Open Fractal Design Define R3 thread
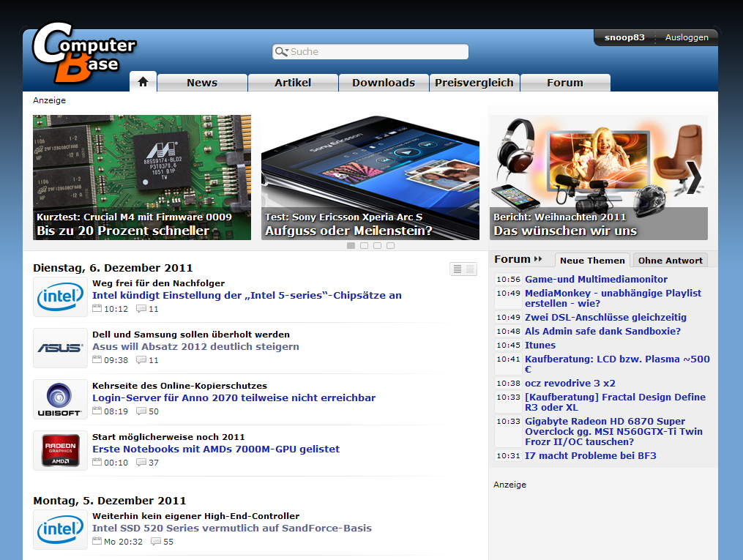This screenshot has width=743, height=560. tap(615, 402)
